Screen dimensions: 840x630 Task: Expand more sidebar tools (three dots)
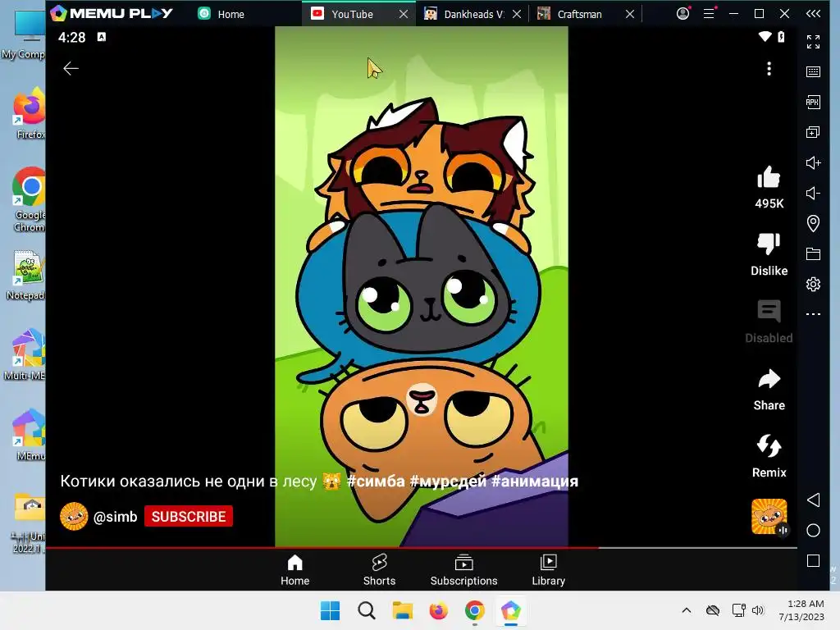point(813,314)
